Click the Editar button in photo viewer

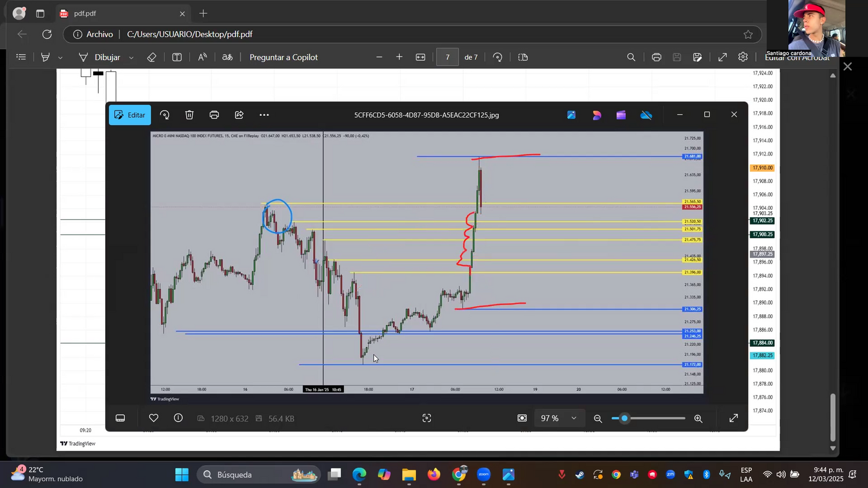130,115
